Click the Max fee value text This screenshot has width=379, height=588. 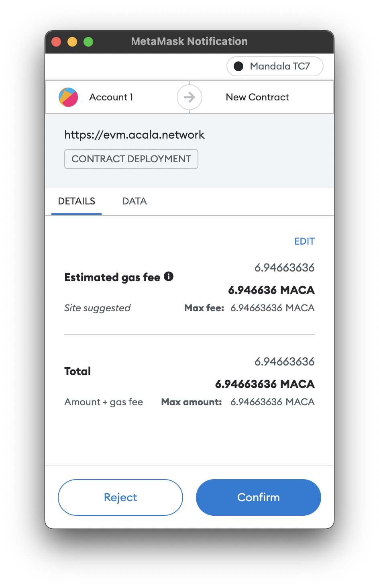273,308
